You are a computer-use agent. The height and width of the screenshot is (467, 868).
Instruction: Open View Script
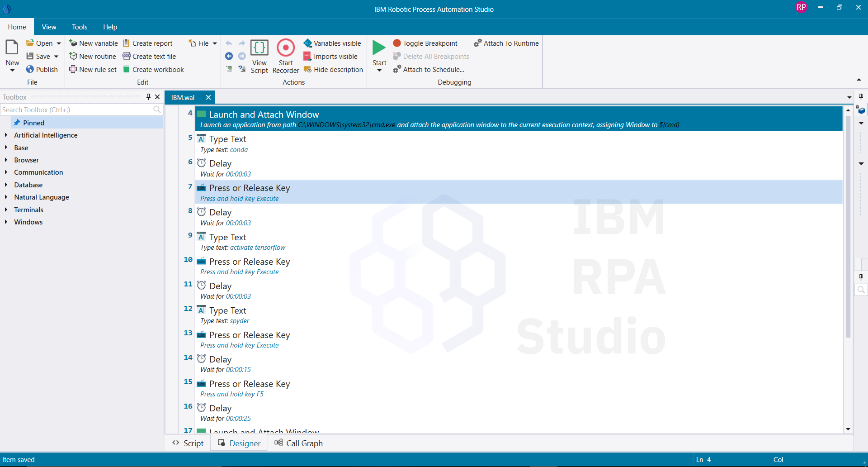pos(259,57)
